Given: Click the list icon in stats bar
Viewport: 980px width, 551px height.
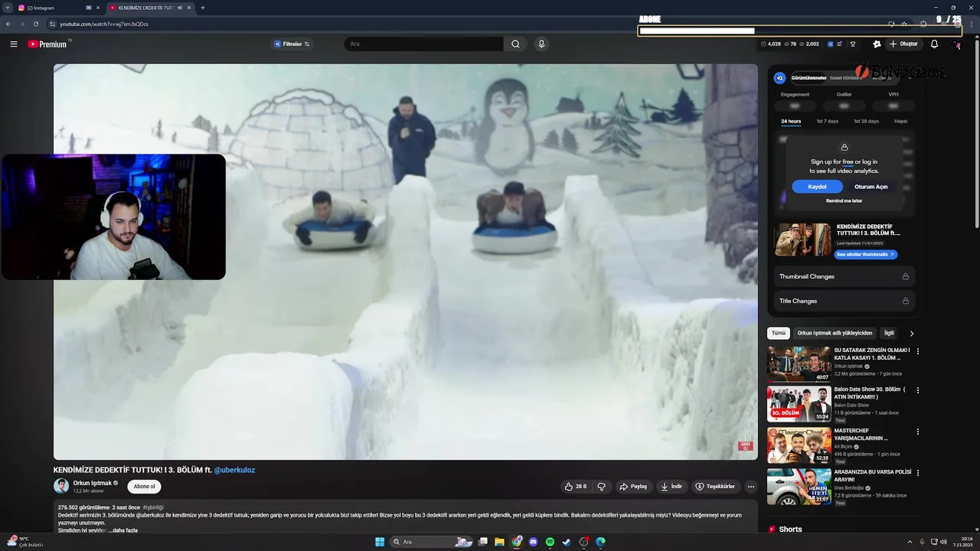Looking at the screenshot, I should 840,44.
